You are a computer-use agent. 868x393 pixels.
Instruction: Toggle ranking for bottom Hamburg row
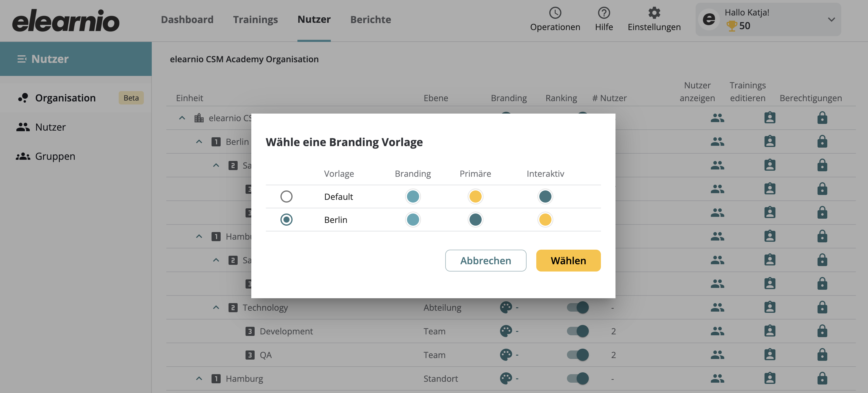577,378
